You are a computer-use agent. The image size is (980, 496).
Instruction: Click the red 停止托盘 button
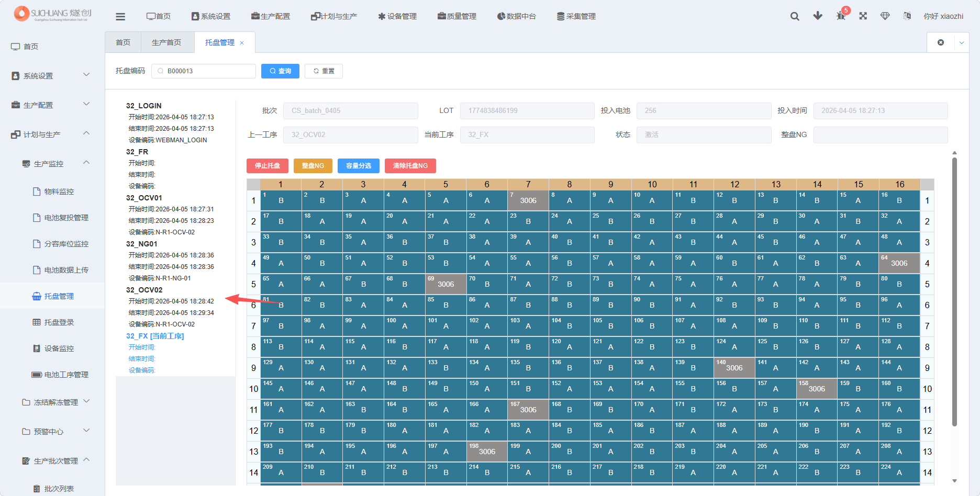point(267,166)
